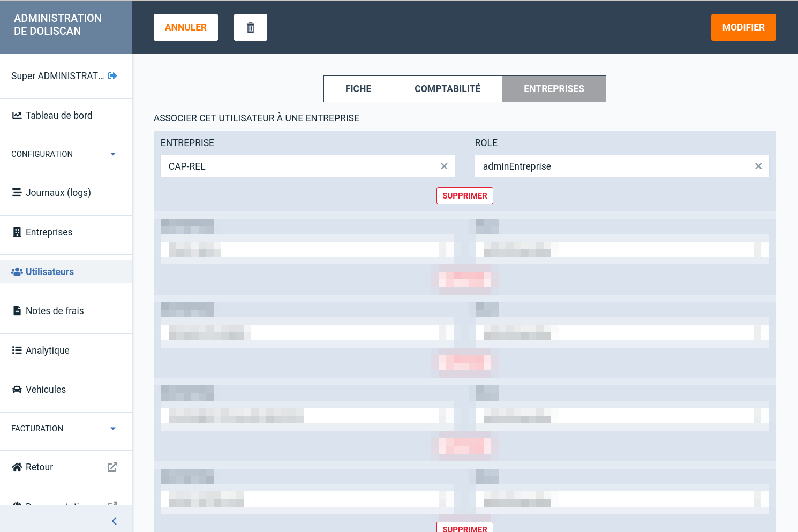Click the Vehicules car icon

(x=17, y=390)
